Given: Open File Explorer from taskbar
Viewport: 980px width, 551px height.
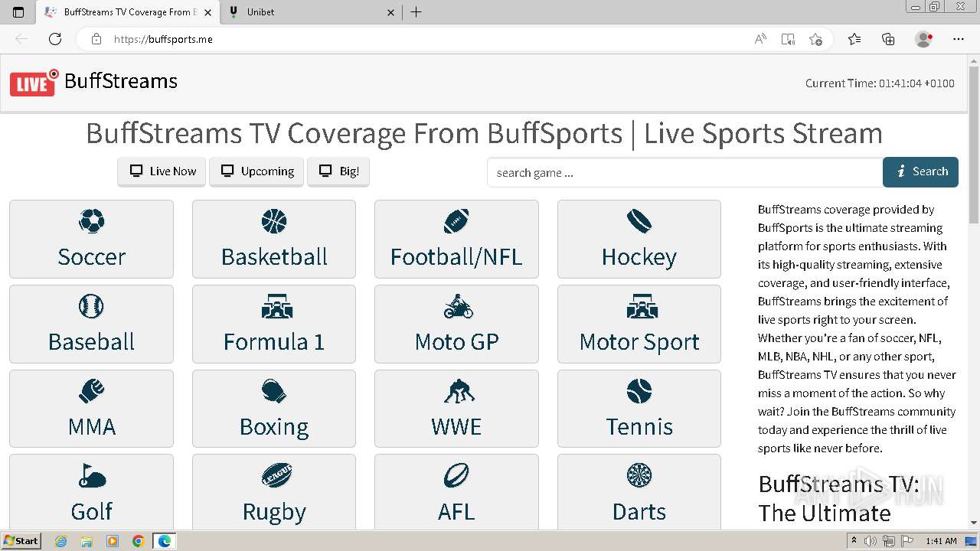Looking at the screenshot, I should (87, 541).
